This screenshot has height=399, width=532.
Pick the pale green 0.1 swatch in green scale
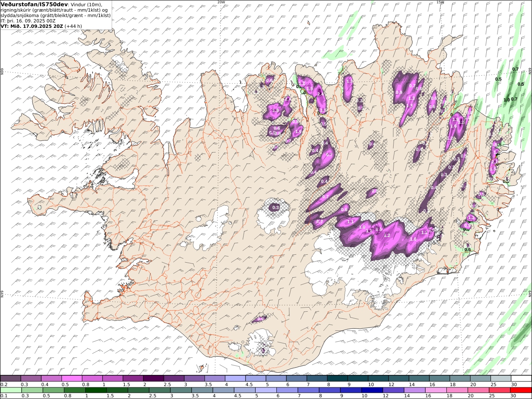click(x=11, y=390)
